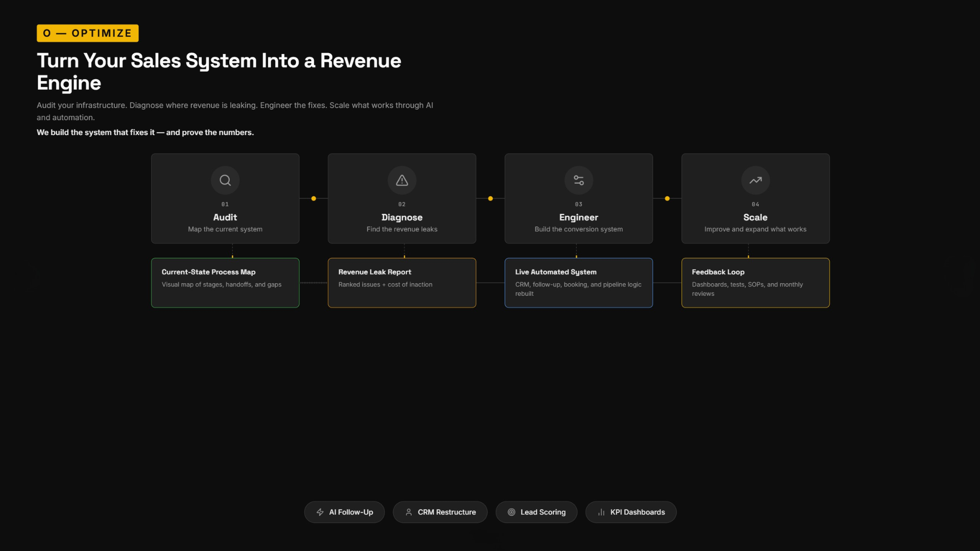Click 'We build the system that fixes it' line
Screen dimensions: 980x551
pyautogui.click(x=145, y=133)
